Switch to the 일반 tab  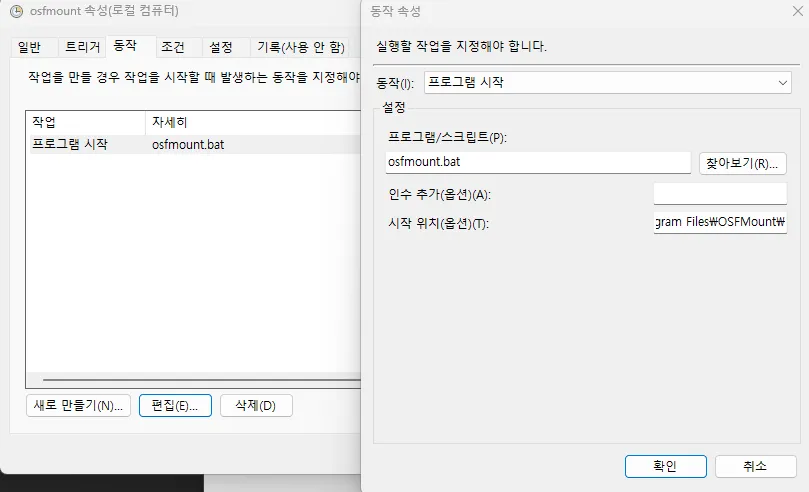[30, 47]
